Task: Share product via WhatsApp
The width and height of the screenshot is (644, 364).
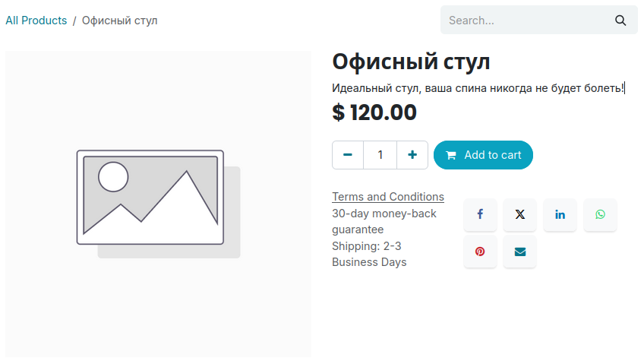Action: point(600,215)
